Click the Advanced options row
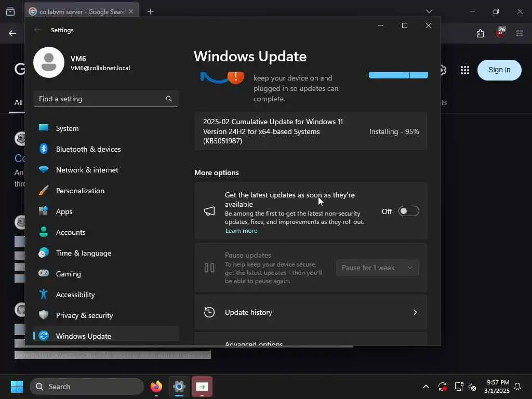This screenshot has height=399, width=532. (x=311, y=339)
